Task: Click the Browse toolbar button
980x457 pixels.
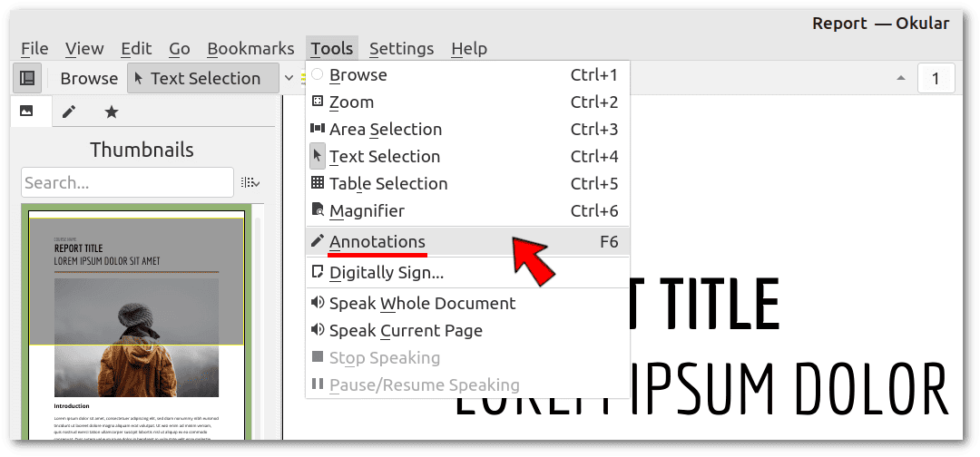Action: (89, 79)
